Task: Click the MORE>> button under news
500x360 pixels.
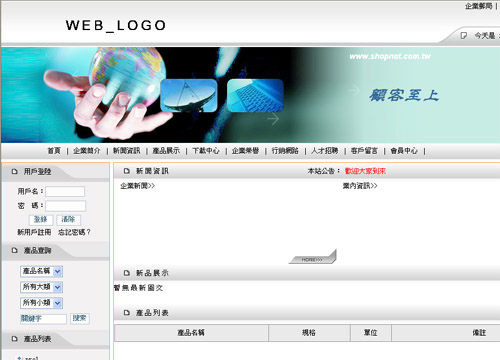Action: click(x=312, y=258)
